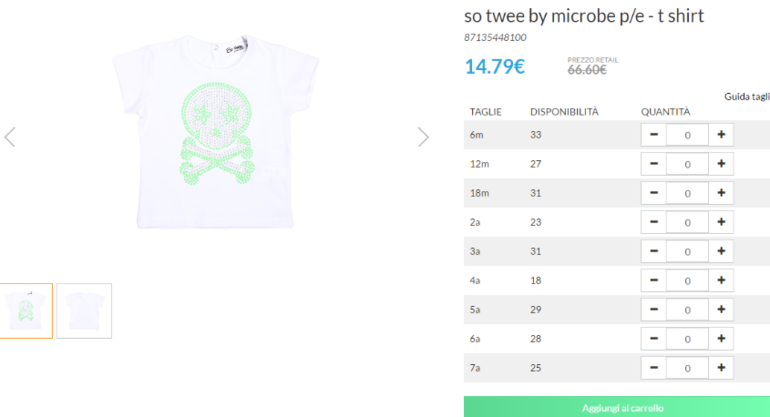Viewport: 770px width, 417px height.
Task: Increase quantity for size 4a
Action: point(721,280)
